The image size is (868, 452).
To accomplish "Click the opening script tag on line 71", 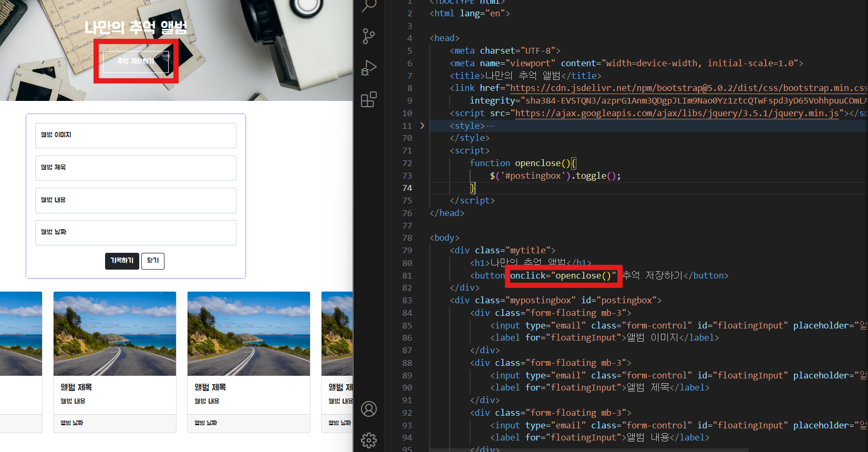I will tap(470, 150).
